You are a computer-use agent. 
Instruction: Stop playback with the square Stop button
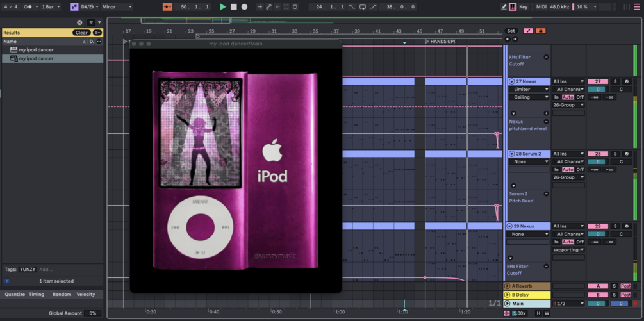[233, 7]
